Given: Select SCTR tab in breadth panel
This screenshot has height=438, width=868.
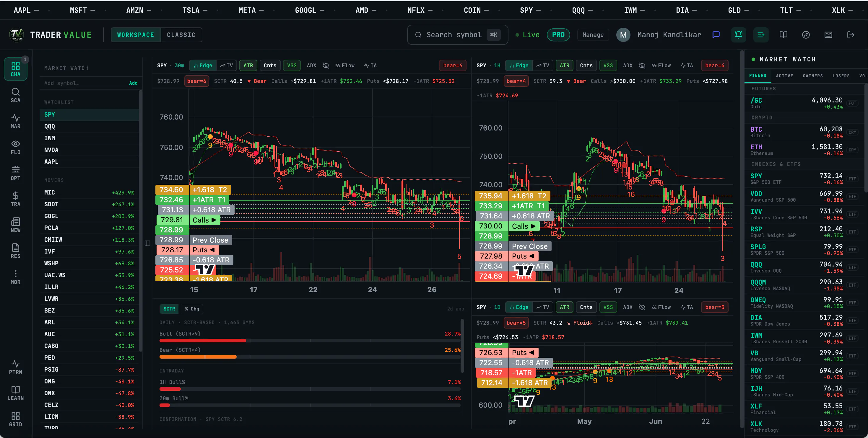Looking at the screenshot, I should (169, 309).
